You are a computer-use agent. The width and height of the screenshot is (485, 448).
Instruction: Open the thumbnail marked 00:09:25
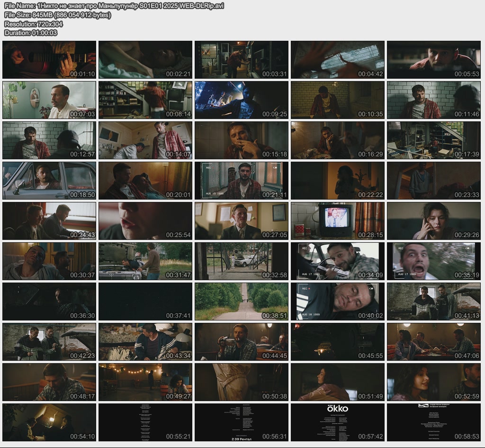pyautogui.click(x=241, y=100)
